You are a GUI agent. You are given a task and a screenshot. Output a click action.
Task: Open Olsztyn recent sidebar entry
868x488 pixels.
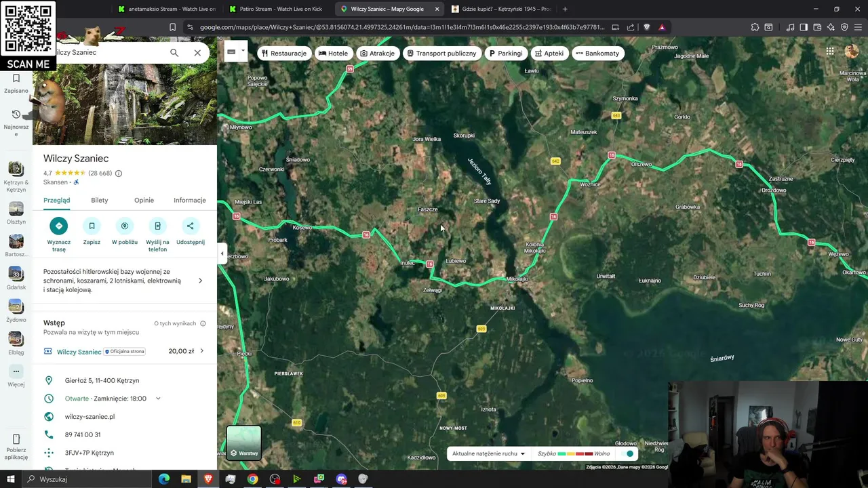16,213
